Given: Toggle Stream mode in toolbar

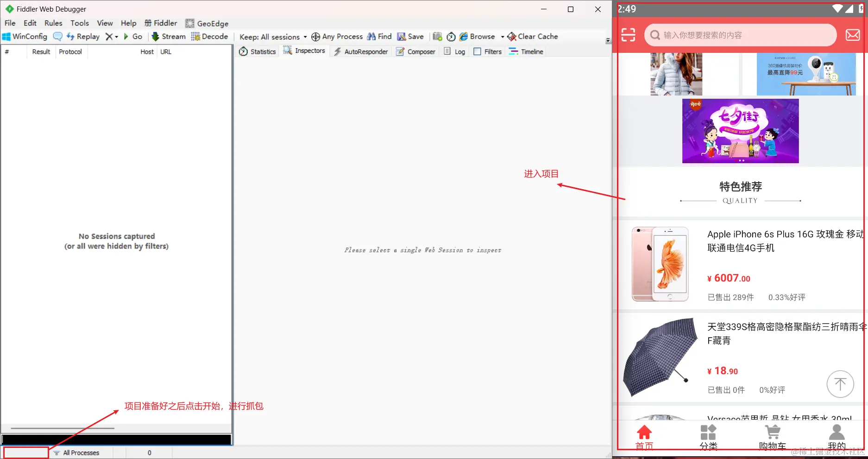Looking at the screenshot, I should tap(169, 36).
